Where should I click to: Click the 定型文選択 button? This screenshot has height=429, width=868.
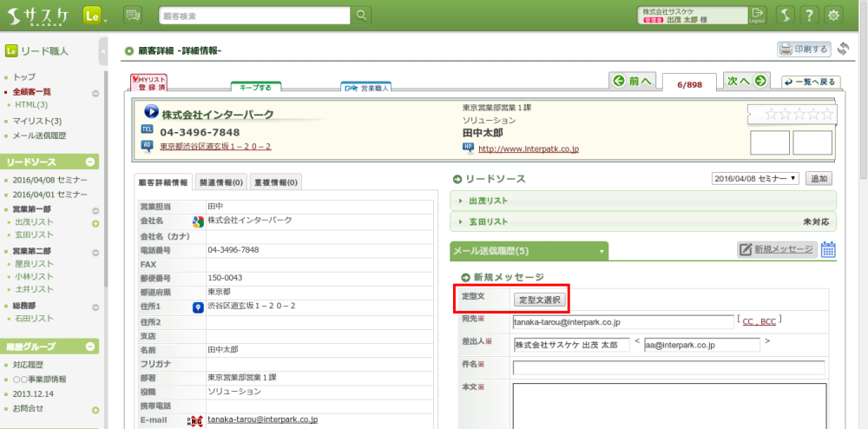[540, 300]
